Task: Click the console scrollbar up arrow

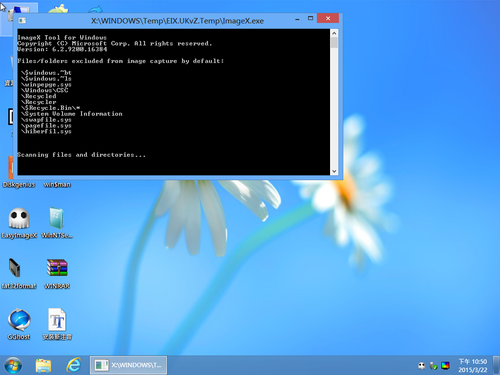Action: tap(334, 33)
